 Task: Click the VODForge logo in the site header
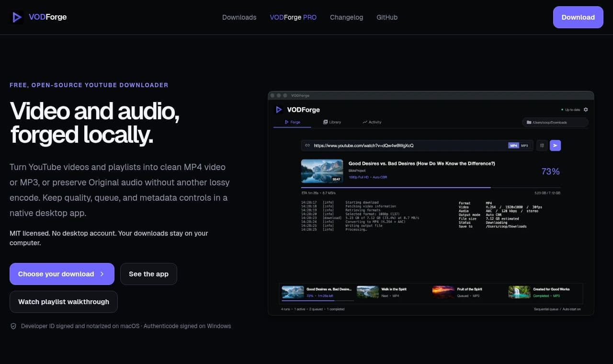pos(39,17)
